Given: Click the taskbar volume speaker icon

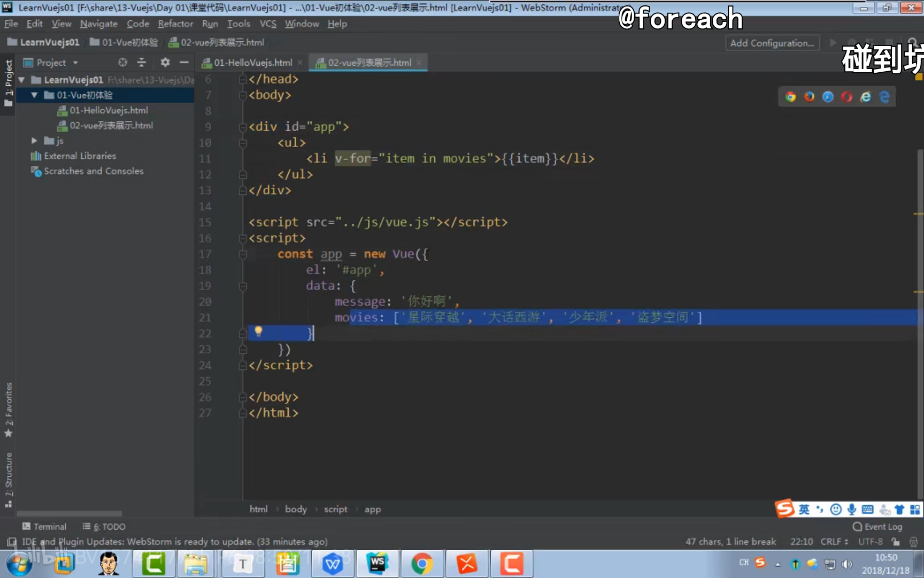Looking at the screenshot, I should pos(846,564).
